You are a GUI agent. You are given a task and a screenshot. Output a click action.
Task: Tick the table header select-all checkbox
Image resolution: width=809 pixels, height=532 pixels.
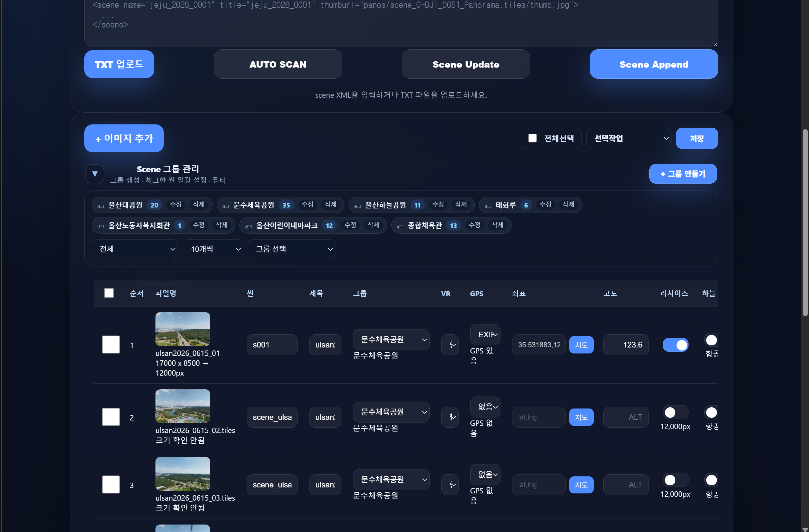[x=109, y=293]
